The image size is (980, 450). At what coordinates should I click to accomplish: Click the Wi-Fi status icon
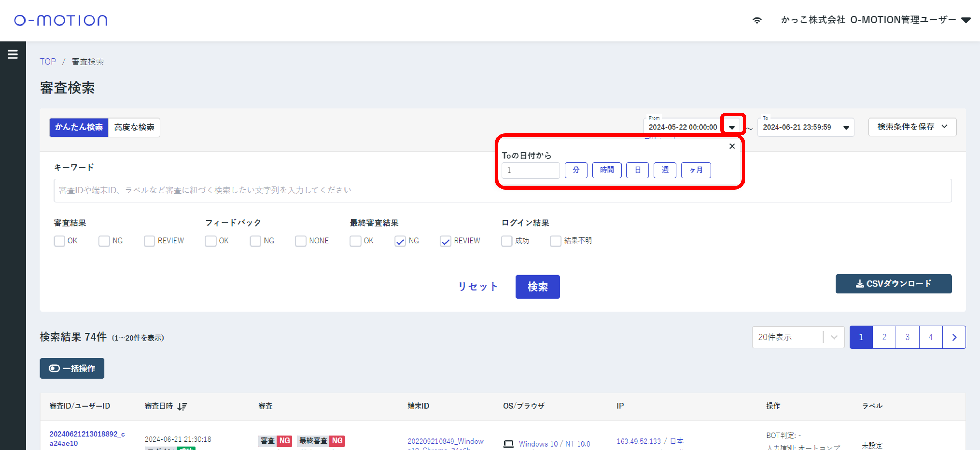757,20
